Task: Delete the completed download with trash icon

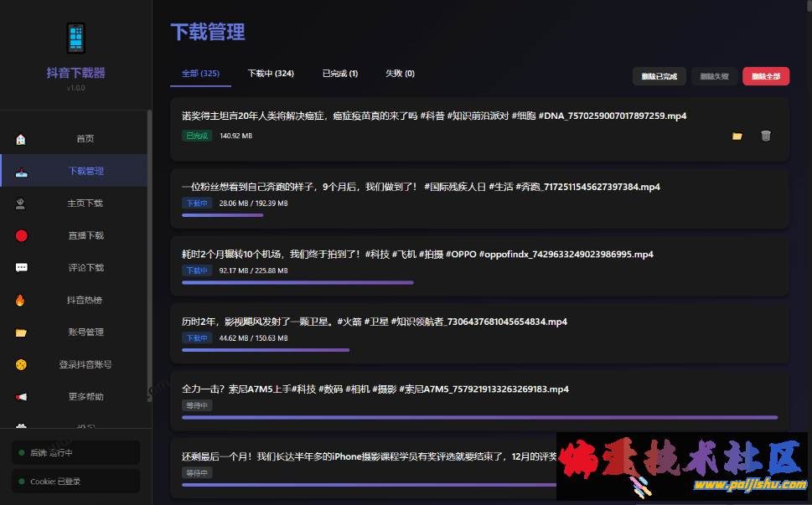Action: (x=765, y=136)
